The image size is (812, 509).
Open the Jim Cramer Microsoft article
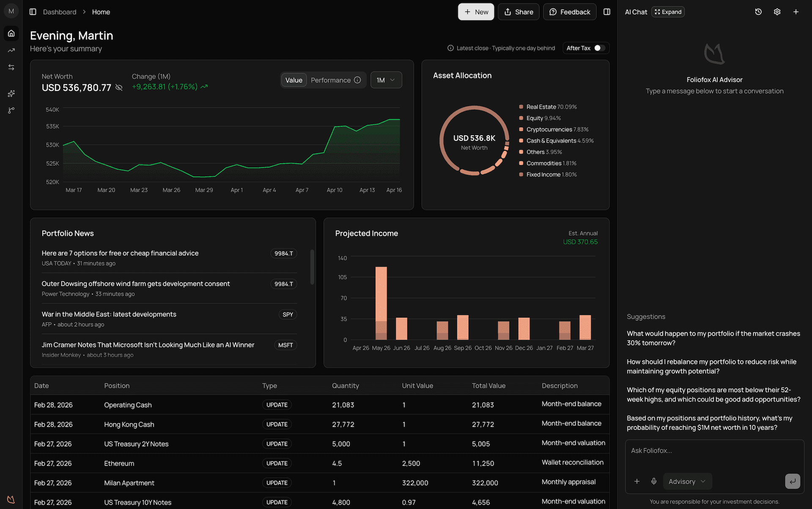coord(148,345)
